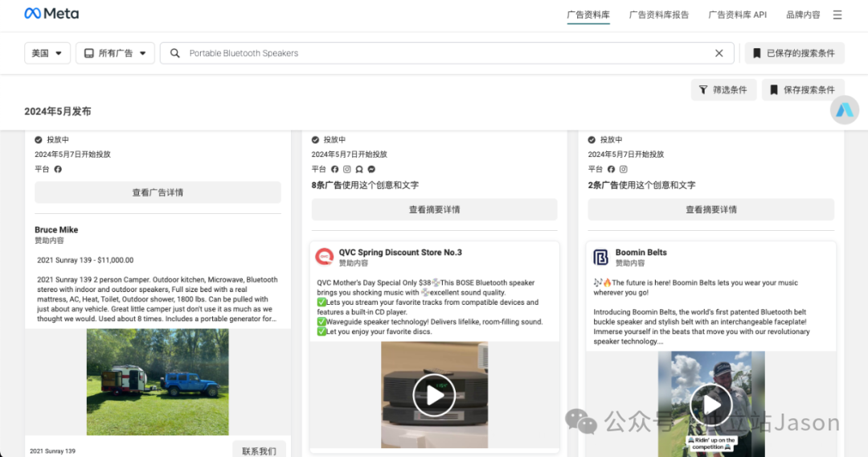Play the QVC BOSE speaker video
Screen dimensions: 868x457
click(x=434, y=395)
